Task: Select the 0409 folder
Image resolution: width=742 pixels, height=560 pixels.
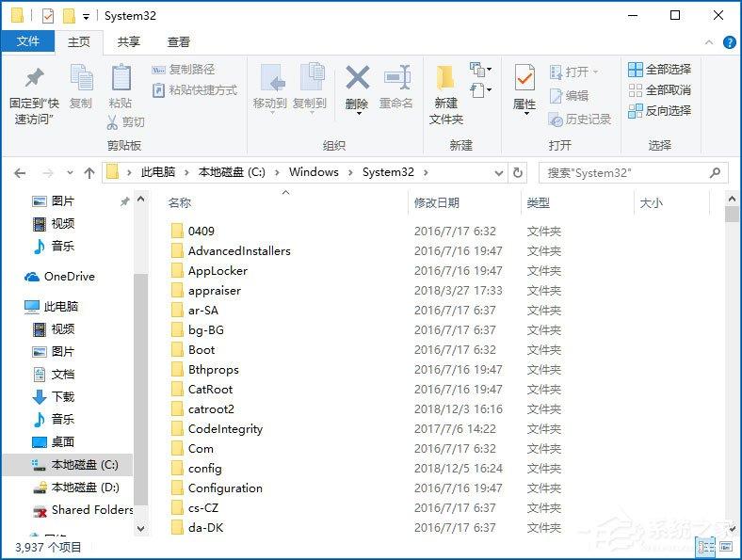Action: pos(193,231)
